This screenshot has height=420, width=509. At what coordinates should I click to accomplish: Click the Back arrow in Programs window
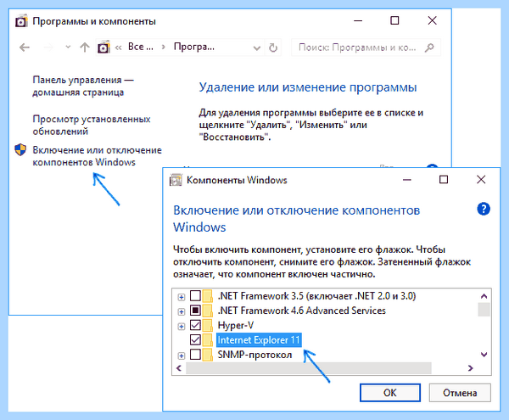[x=25, y=48]
